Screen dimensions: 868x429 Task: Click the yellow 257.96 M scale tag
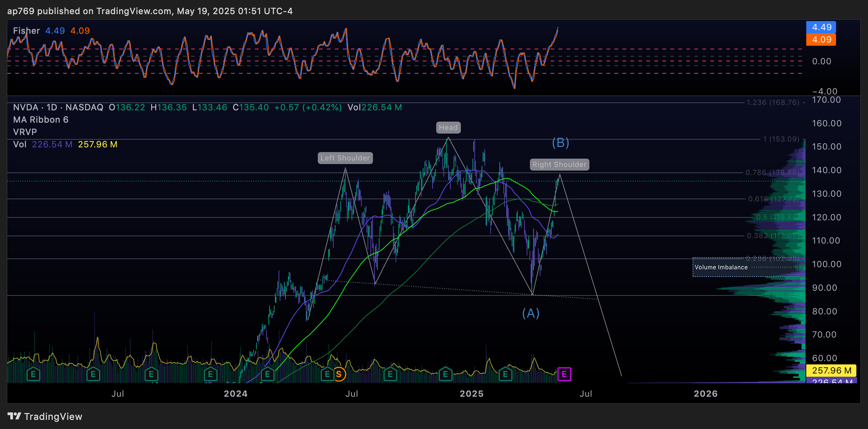point(831,371)
